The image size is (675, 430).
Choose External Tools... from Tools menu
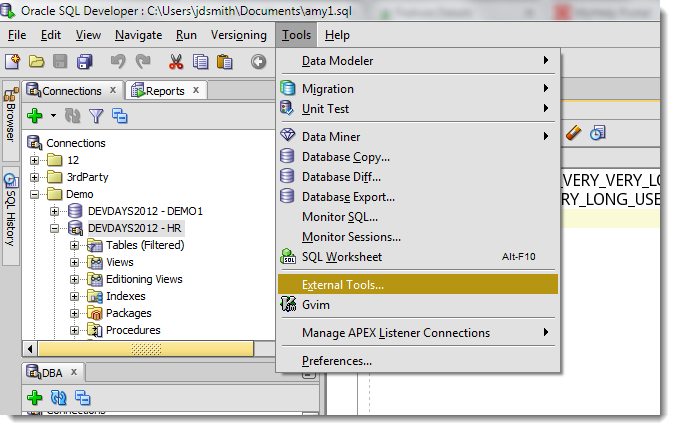[x=418, y=285]
